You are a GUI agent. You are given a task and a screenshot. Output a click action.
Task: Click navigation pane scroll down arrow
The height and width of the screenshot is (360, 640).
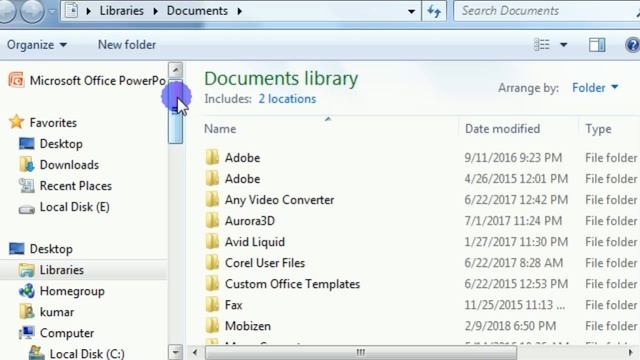176,352
